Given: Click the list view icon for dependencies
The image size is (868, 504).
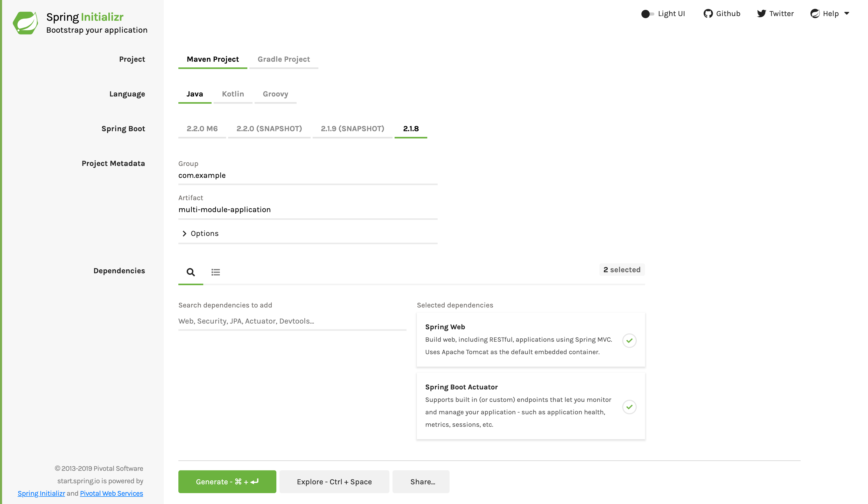Looking at the screenshot, I should tap(216, 272).
